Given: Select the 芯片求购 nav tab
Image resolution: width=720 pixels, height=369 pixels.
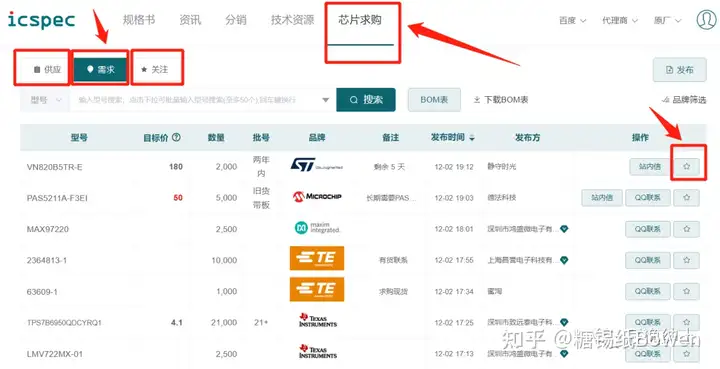Looking at the screenshot, I should pos(360,20).
